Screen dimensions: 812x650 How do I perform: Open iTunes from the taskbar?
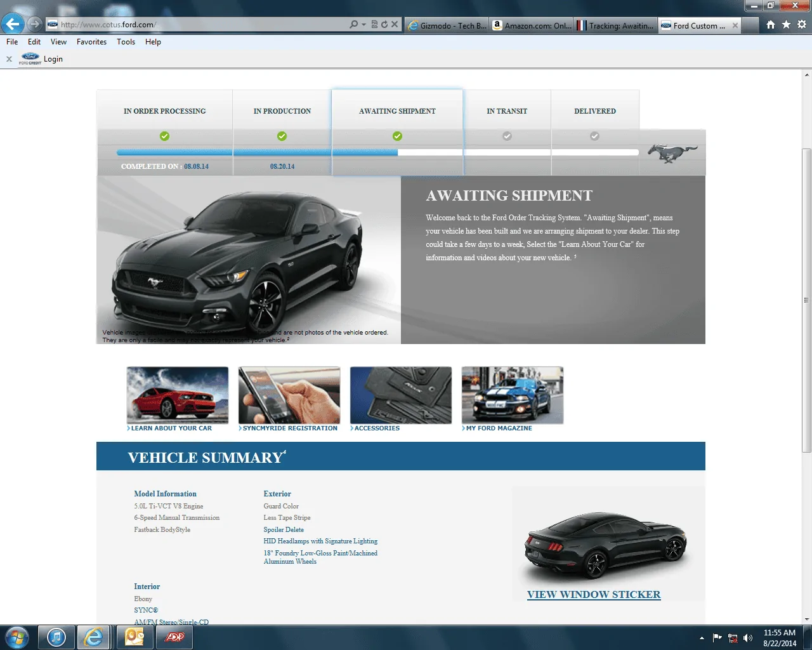pyautogui.click(x=56, y=637)
